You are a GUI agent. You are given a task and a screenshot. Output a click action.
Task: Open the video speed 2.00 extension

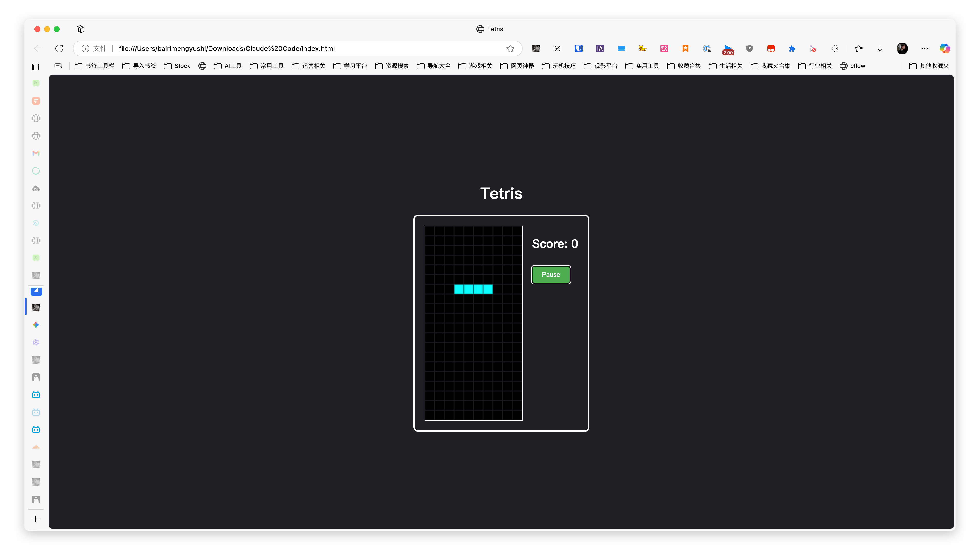tap(728, 49)
